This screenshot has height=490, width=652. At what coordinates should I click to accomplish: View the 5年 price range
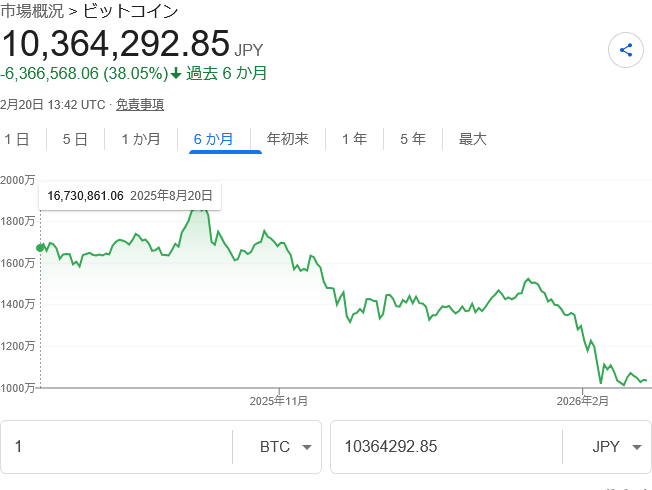pyautogui.click(x=413, y=139)
